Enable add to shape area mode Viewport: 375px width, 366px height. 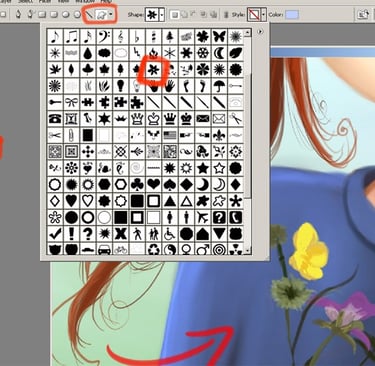pyautogui.click(x=185, y=15)
